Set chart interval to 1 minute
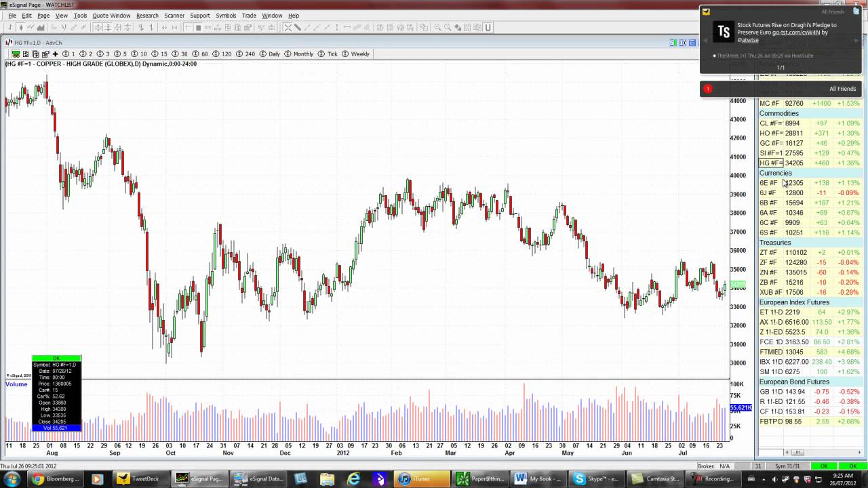Screen dimensions: 868x488 pyautogui.click(x=69, y=54)
